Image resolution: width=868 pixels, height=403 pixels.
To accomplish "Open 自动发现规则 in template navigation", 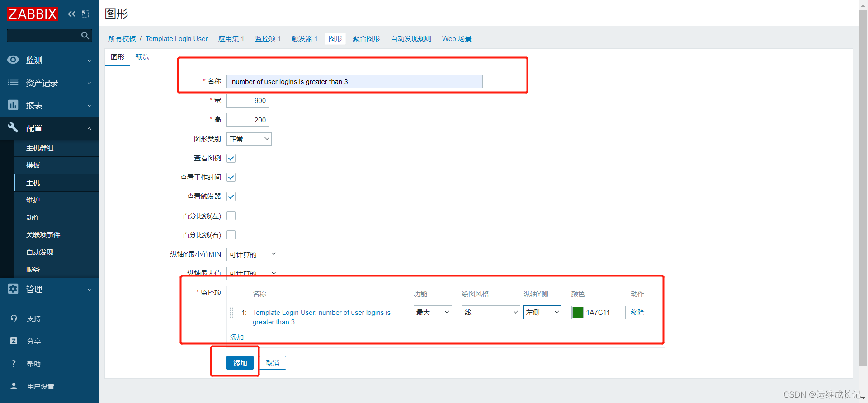I will click(411, 38).
